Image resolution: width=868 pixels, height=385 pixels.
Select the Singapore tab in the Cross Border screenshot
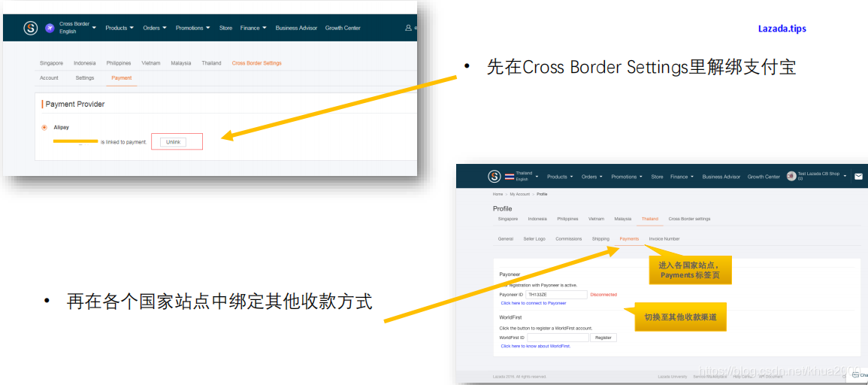click(x=52, y=63)
